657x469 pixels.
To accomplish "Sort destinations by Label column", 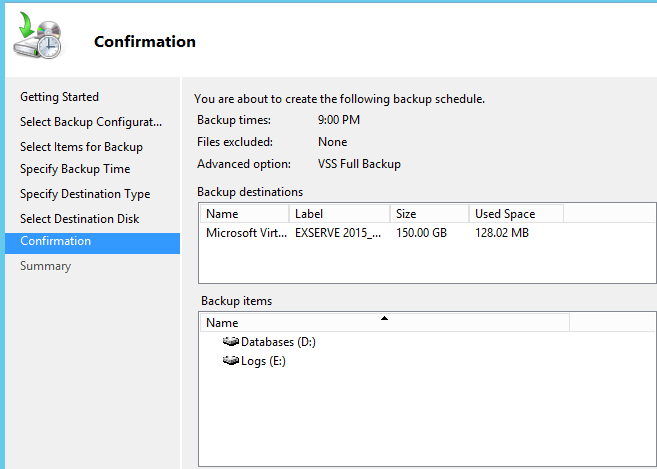I will tap(339, 214).
